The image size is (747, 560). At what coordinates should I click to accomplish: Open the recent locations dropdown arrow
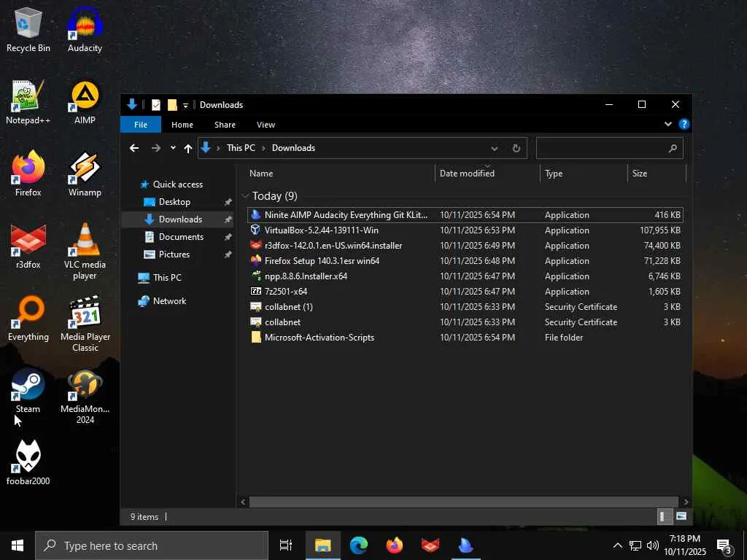coord(173,148)
